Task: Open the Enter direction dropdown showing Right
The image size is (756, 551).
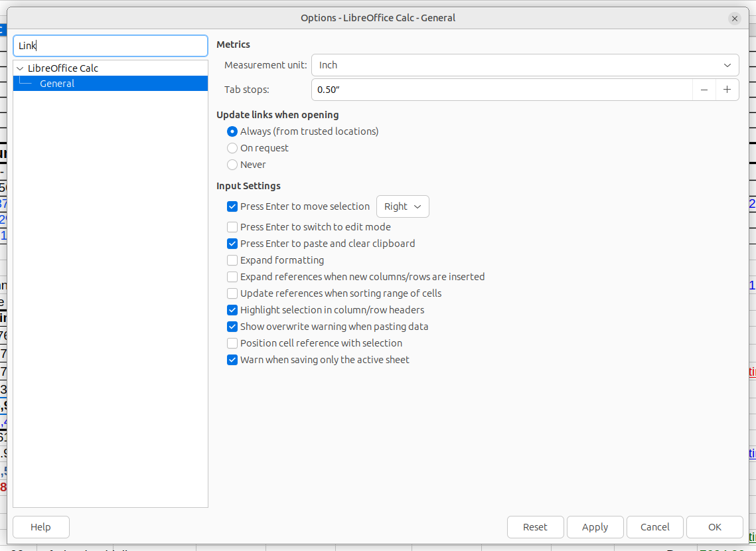Action: click(x=403, y=206)
